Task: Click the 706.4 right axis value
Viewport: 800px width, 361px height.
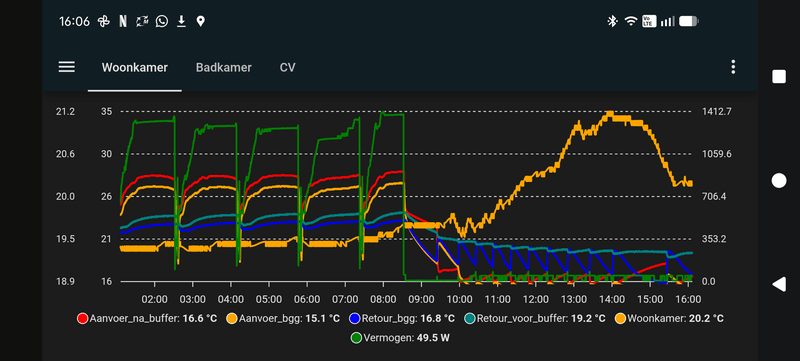Action: 714,197
